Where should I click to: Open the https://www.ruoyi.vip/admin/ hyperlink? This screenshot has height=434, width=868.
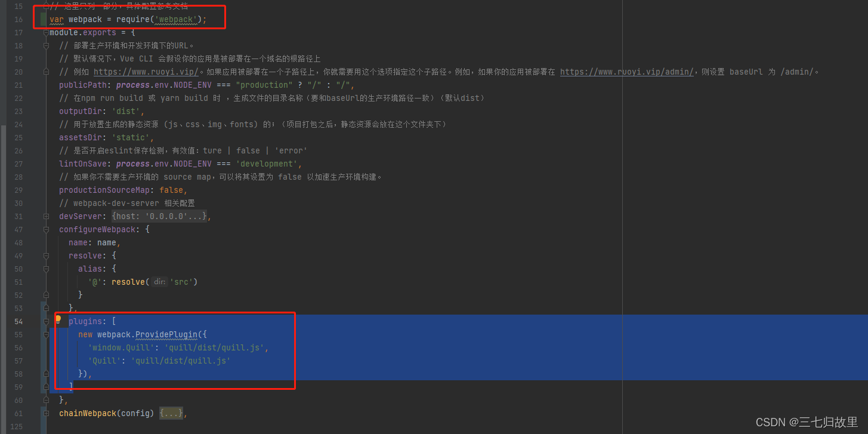626,72
